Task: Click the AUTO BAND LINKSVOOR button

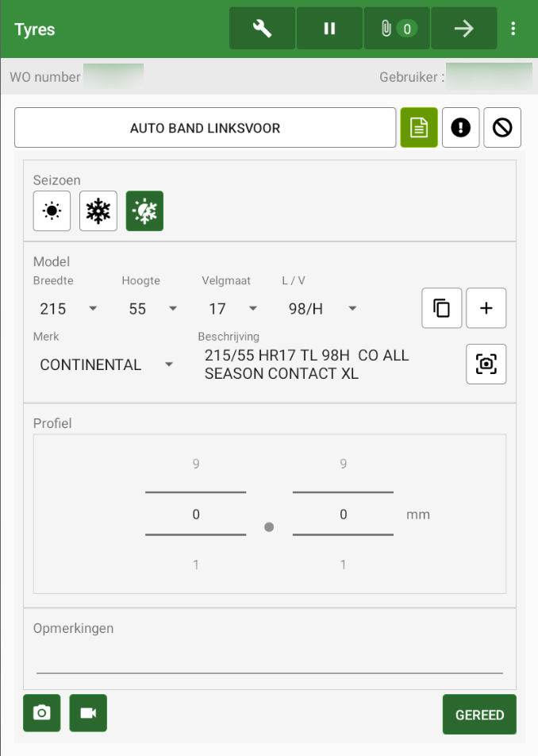Action: click(x=205, y=128)
